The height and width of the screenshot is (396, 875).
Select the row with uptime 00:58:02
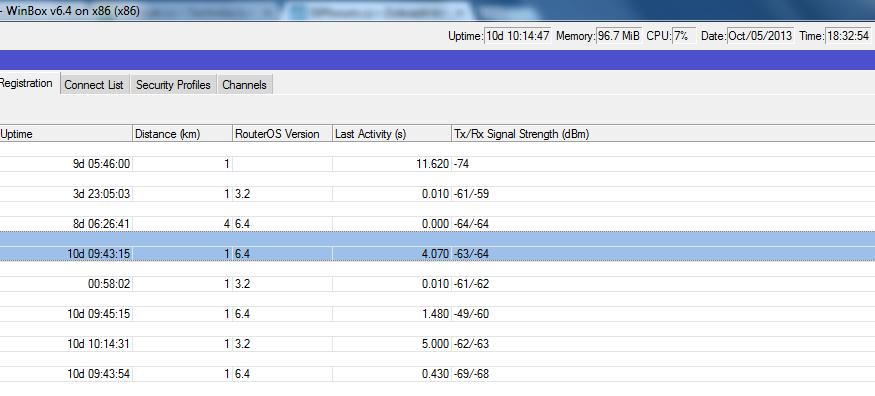[438, 284]
